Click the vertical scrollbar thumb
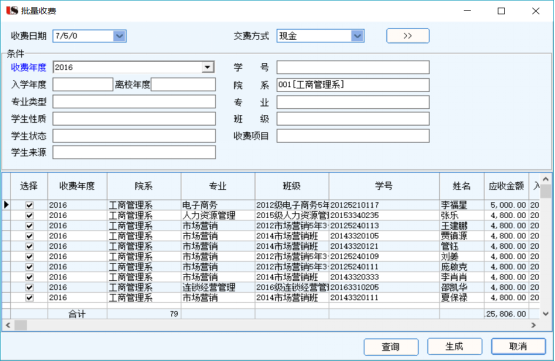 pyautogui.click(x=545, y=191)
